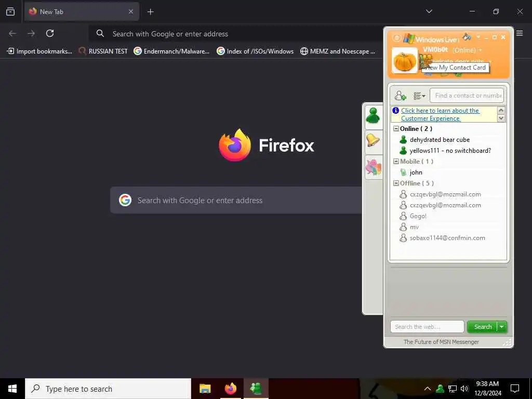Open the paint bucket color scheme picker
The width and height of the screenshot is (532, 399).
pos(467,37)
